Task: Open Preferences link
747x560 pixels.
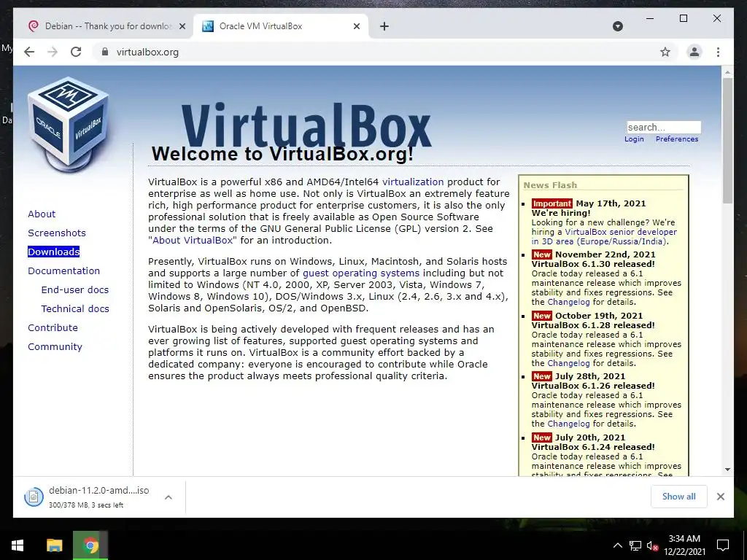Action: (676, 139)
